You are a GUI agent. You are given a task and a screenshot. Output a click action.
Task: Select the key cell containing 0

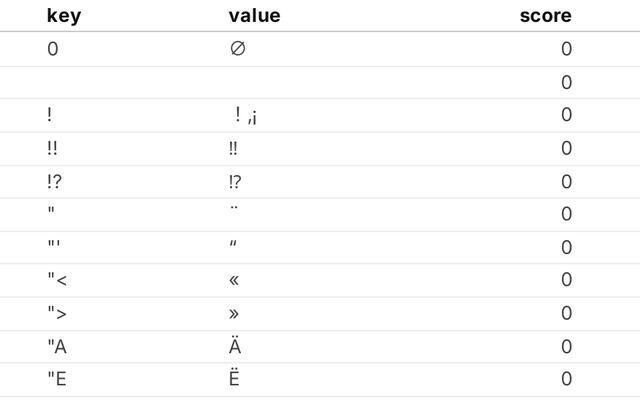pos(53,49)
